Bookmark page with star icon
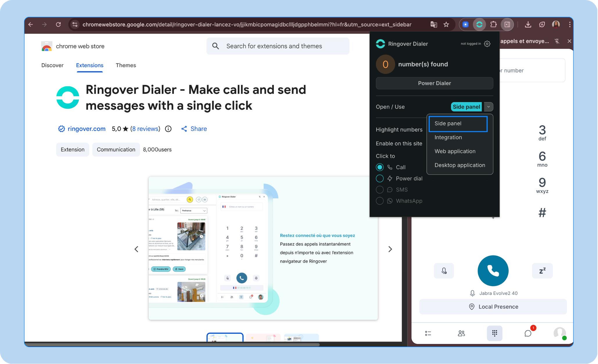The width and height of the screenshot is (598, 364). click(446, 25)
